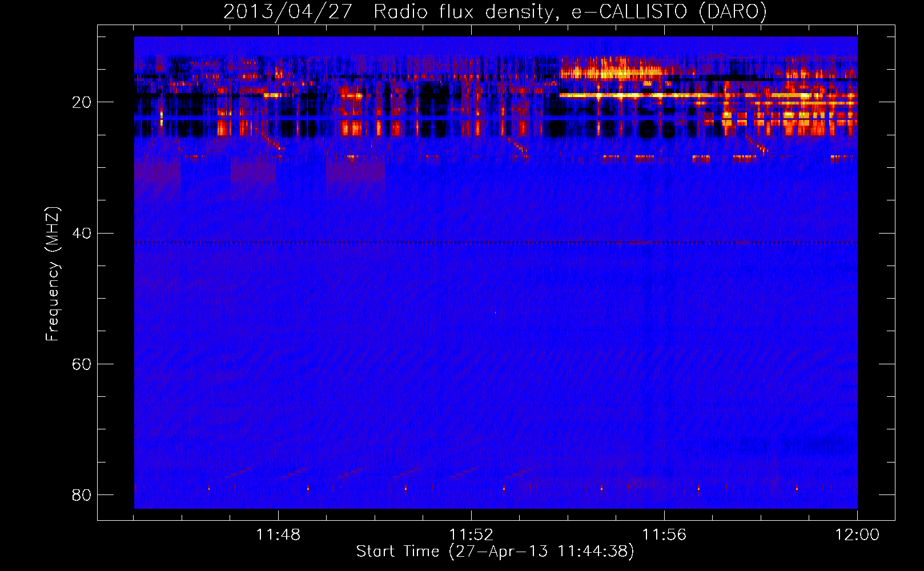
Task: Click the 80 MHz frequency tick label
Action: 82,494
